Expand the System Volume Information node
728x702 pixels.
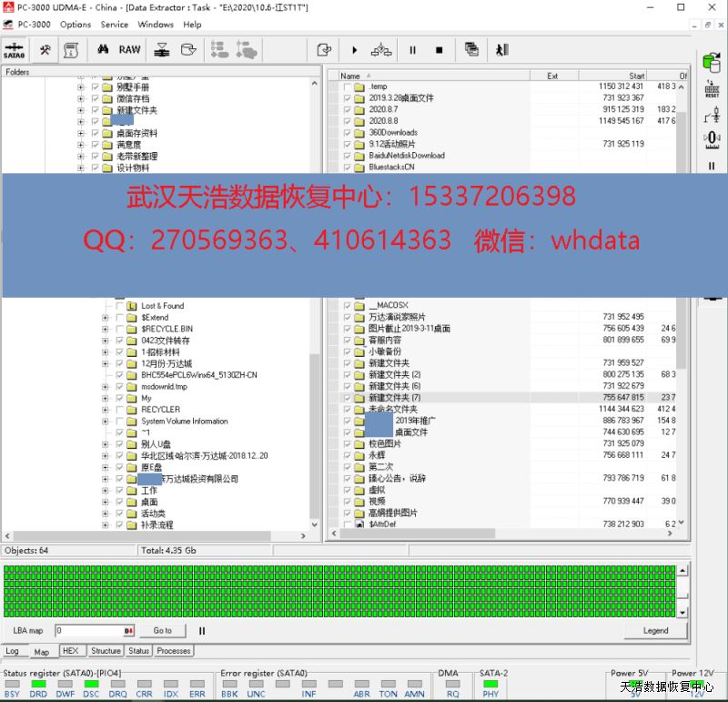coord(106,422)
